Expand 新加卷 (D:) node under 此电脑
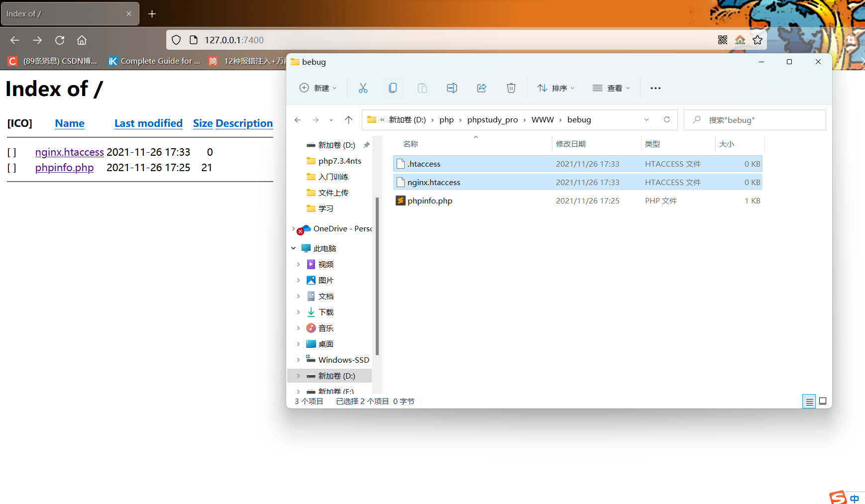The image size is (865, 504). [298, 376]
